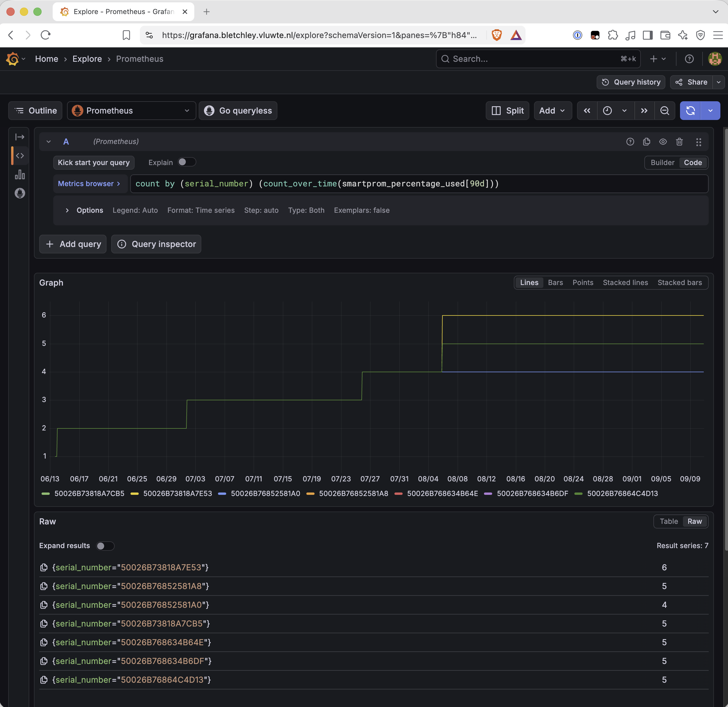Switch results view to Table

(669, 521)
